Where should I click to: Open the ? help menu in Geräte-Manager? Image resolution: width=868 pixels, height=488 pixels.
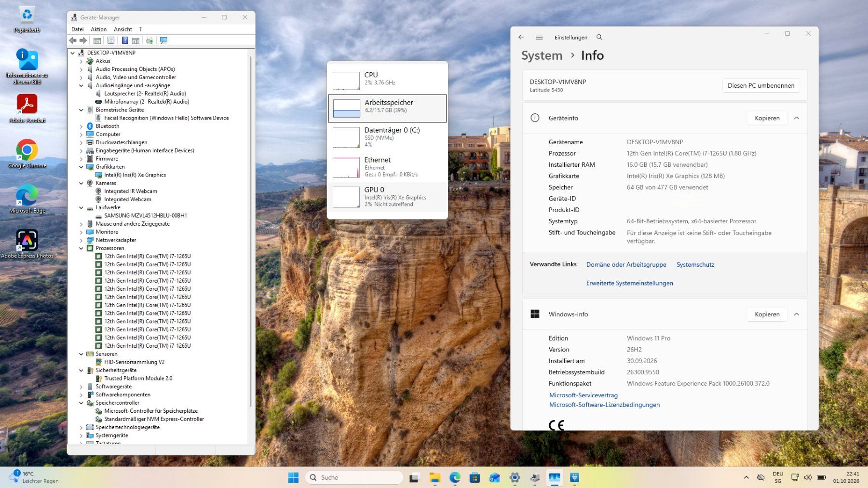[140, 29]
